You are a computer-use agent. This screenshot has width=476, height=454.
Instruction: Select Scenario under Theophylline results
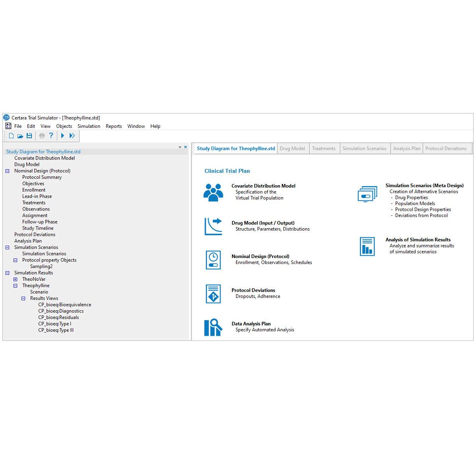click(39, 292)
